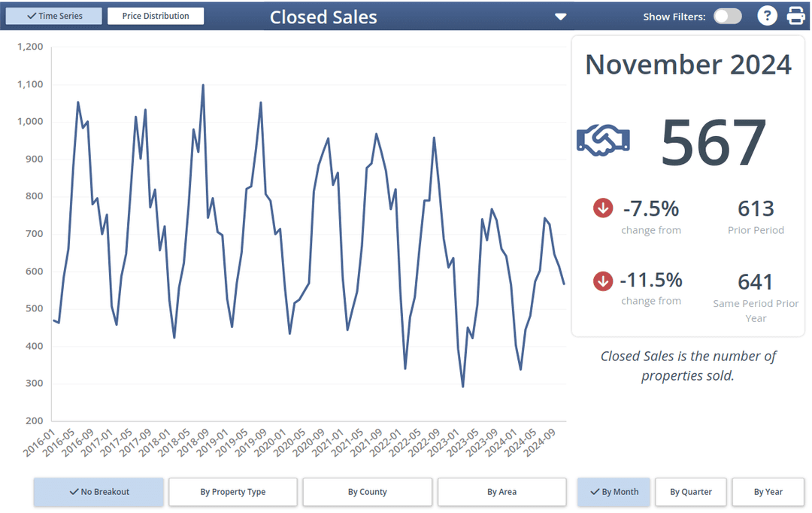
Task: Switch to the Time Series view
Action: [x=54, y=16]
